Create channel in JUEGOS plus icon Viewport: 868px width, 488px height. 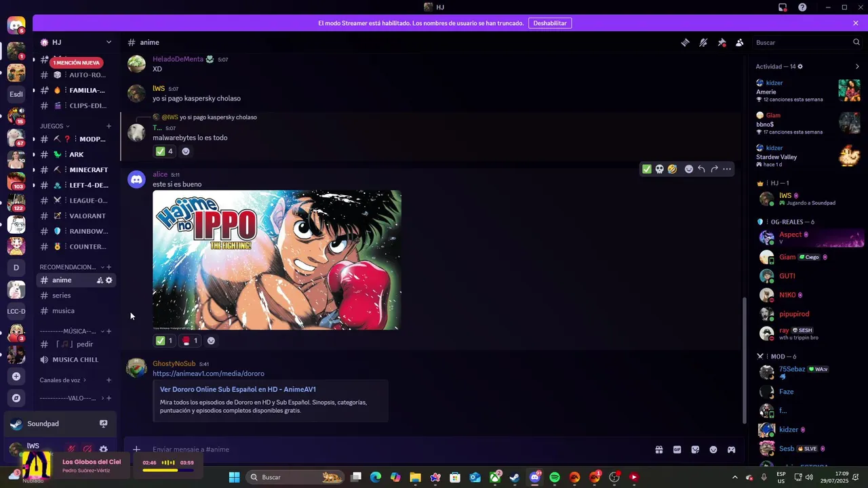[108, 126]
